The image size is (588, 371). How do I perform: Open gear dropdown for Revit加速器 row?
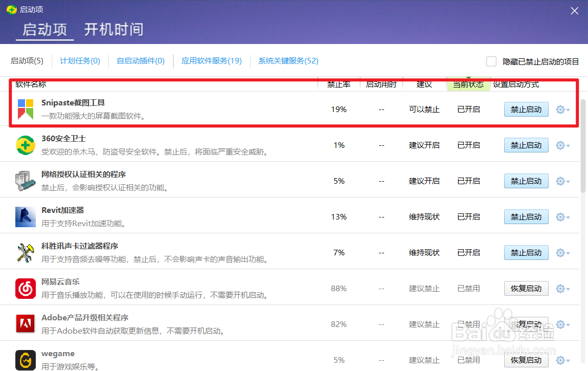point(562,217)
